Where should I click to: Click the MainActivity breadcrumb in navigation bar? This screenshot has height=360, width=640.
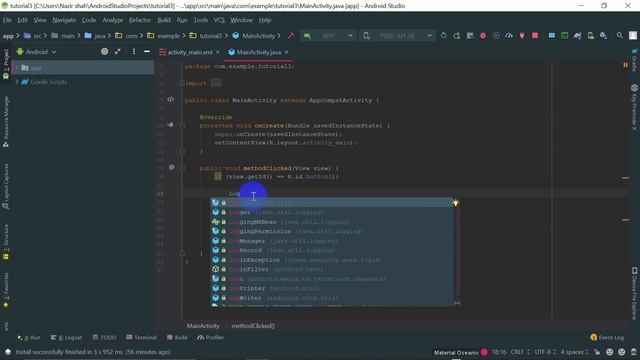[258, 36]
